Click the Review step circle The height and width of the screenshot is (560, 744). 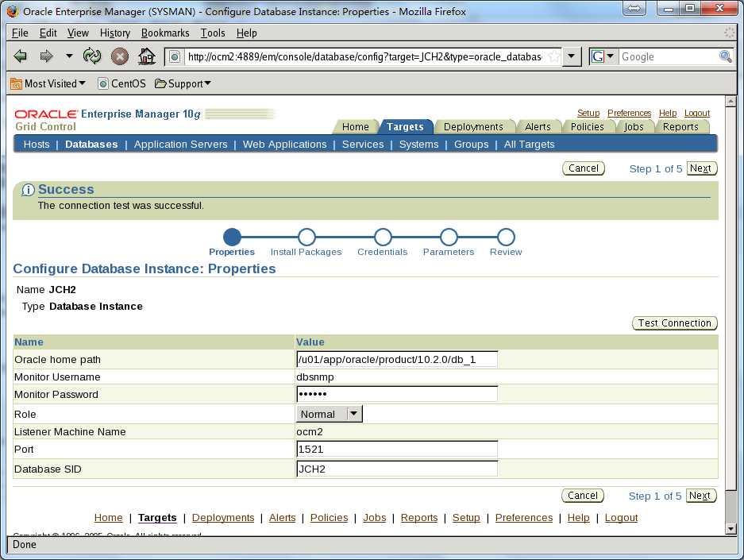(507, 237)
